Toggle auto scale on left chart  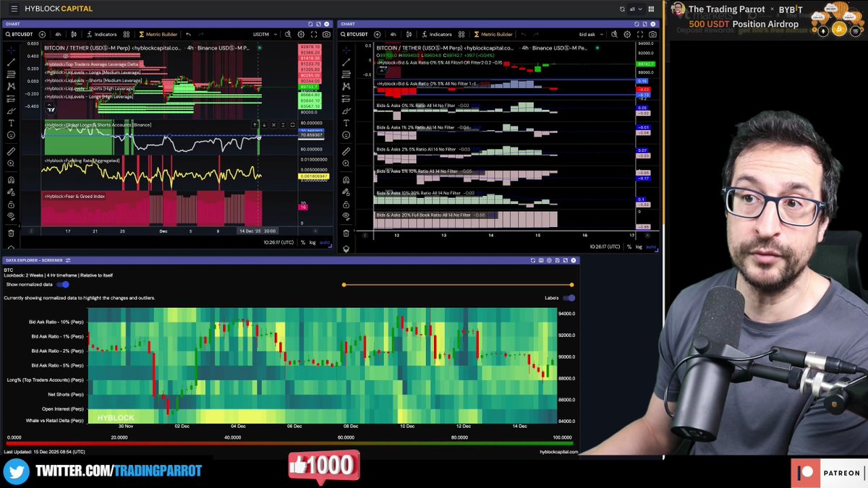(325, 243)
